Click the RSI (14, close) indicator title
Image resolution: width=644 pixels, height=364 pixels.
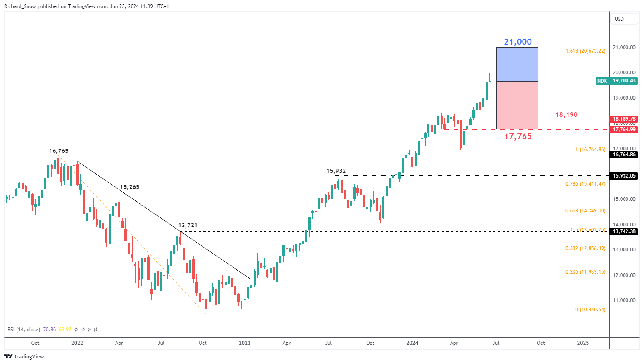point(24,330)
